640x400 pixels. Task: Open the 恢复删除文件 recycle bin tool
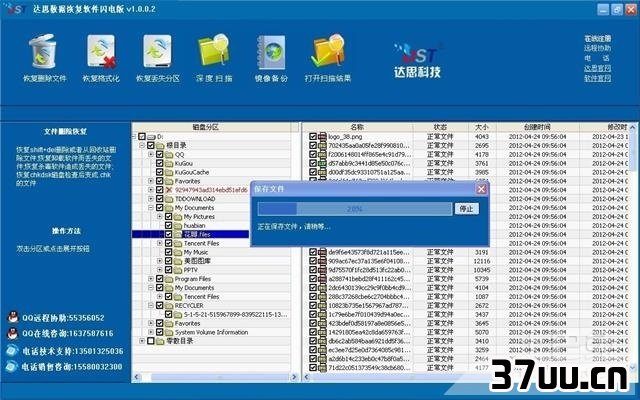[43, 58]
